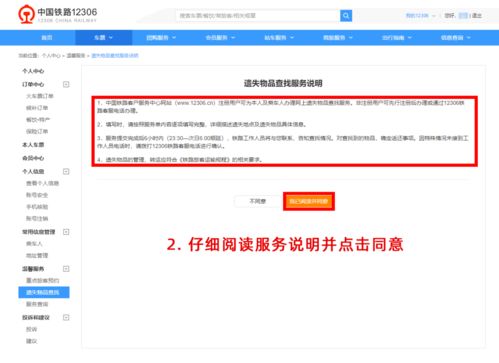Open the 团购服务 navigation menu

(x=161, y=38)
